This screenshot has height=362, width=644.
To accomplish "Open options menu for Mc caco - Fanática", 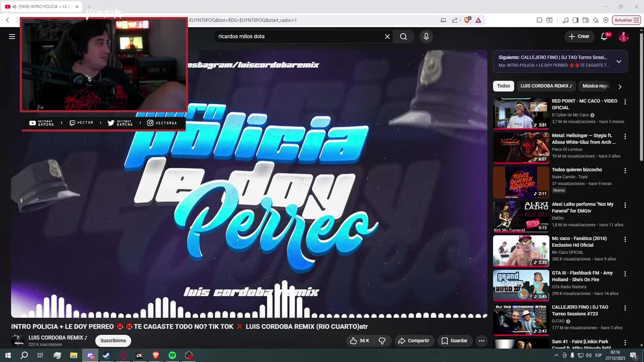I will coord(625,239).
